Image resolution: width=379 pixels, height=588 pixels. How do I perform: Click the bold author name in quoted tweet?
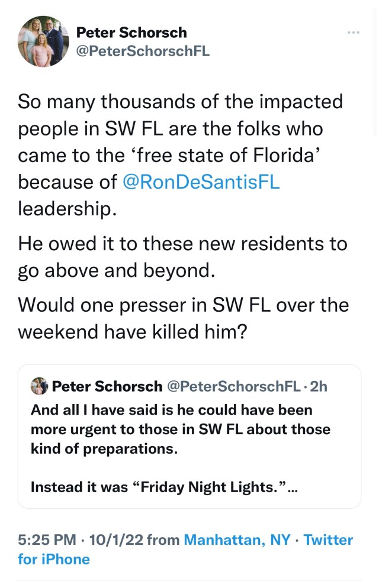(x=107, y=386)
